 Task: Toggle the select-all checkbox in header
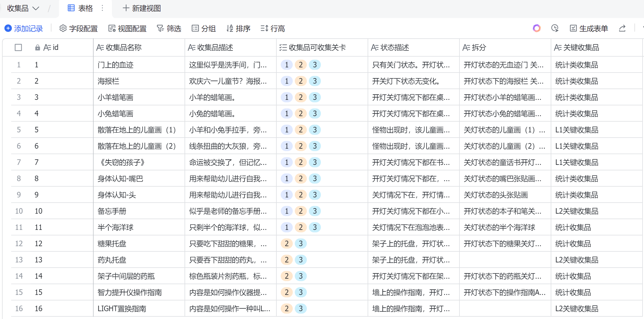18,47
